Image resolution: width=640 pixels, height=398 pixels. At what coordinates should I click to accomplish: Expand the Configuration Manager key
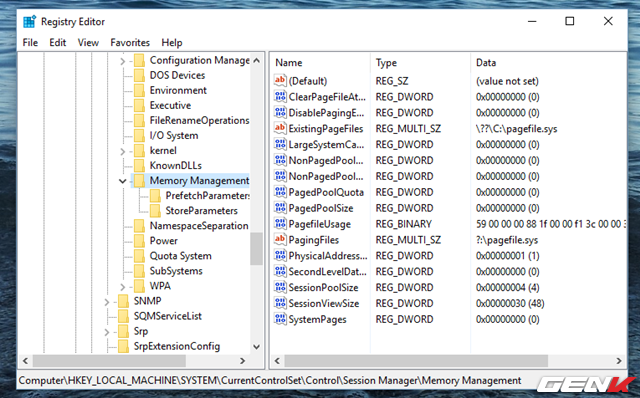pyautogui.click(x=122, y=61)
